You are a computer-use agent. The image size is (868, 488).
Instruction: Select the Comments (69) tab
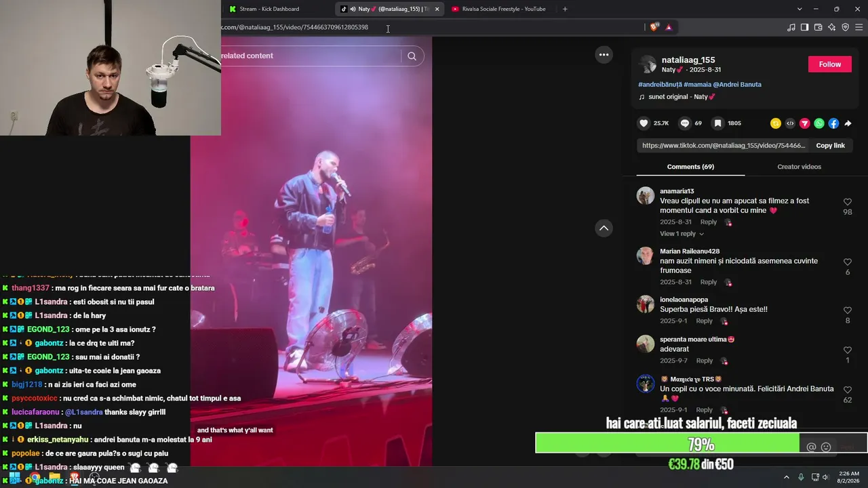pos(690,167)
